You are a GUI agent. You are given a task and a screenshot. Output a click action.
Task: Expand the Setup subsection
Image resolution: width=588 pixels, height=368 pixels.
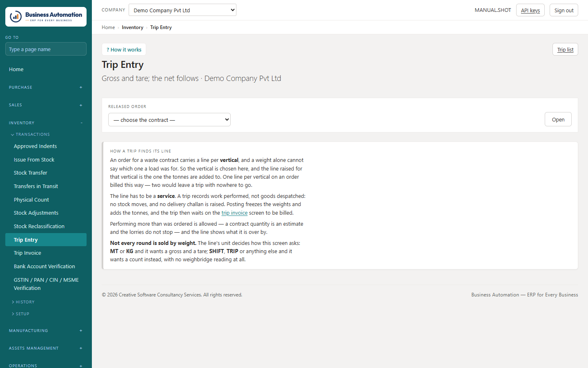20,314
